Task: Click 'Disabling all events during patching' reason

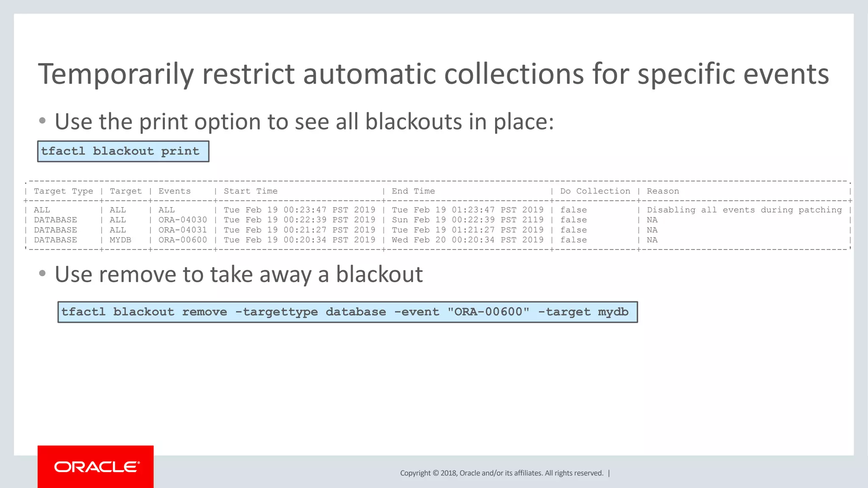Action: click(744, 210)
